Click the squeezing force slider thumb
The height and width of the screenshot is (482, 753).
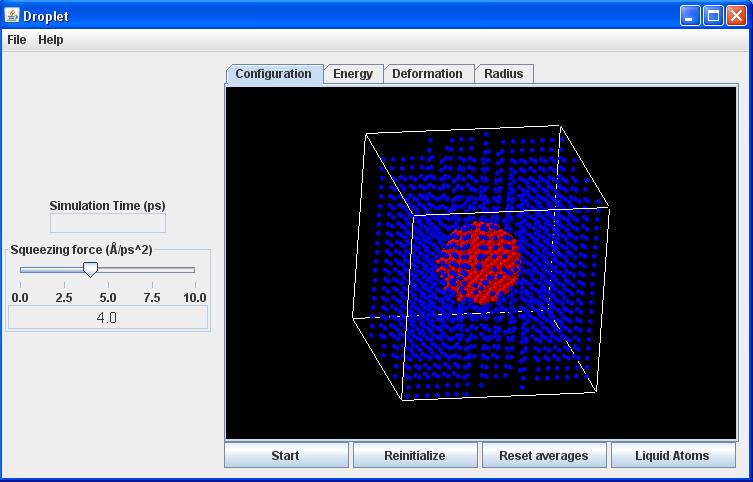pos(90,269)
